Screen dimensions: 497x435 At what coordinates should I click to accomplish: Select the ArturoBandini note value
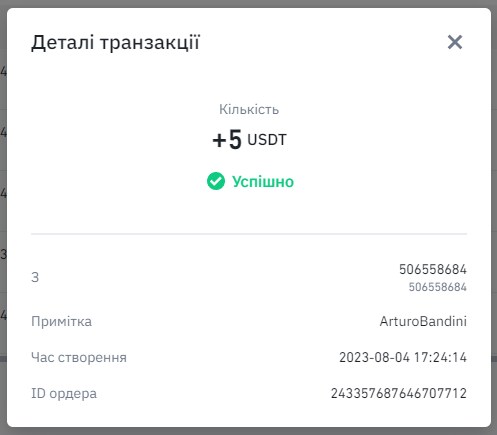click(x=423, y=321)
